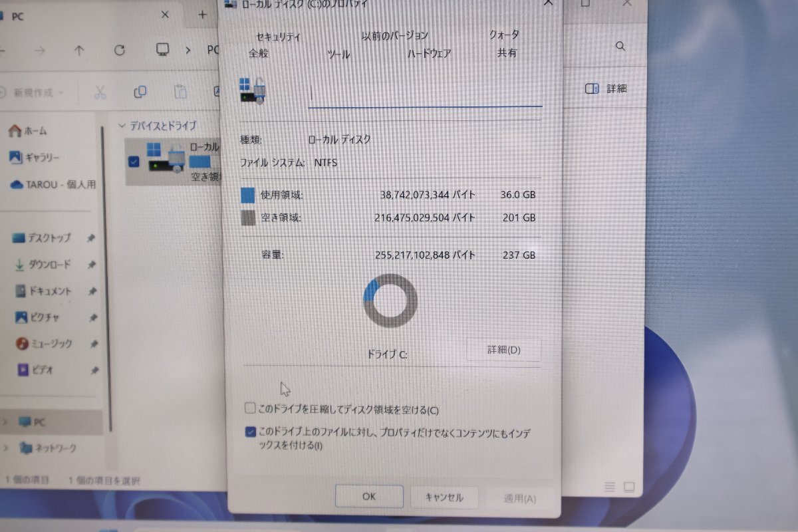The height and width of the screenshot is (532, 798).
Task: Open TAROU - 個人用 OneDrive in sidebar
Action: pyautogui.click(x=53, y=184)
